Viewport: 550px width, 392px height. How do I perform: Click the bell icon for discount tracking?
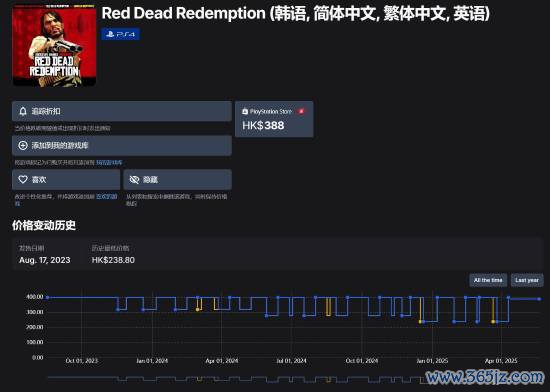click(23, 111)
